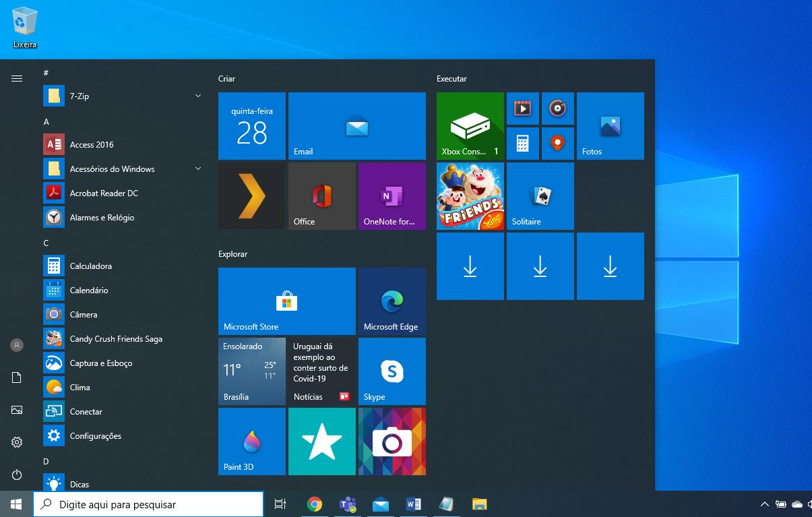Open Calculadora in the app list
Image resolution: width=812 pixels, height=517 pixels.
[124, 266]
